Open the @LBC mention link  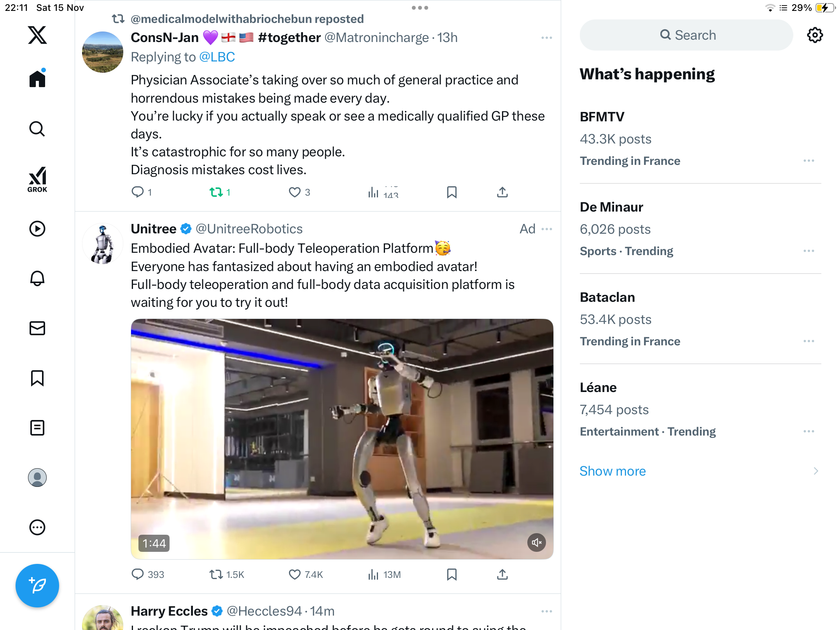[x=217, y=57]
